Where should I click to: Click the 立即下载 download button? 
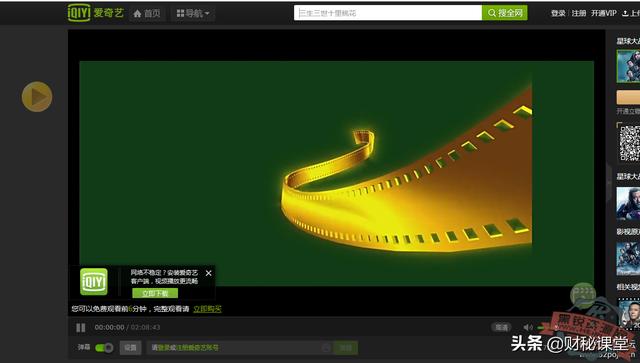click(x=155, y=293)
